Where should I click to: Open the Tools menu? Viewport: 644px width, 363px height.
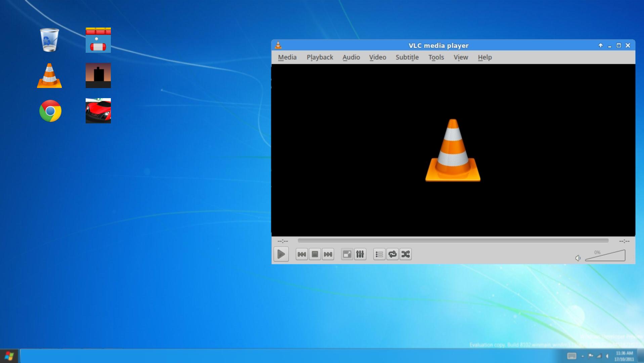pyautogui.click(x=436, y=57)
